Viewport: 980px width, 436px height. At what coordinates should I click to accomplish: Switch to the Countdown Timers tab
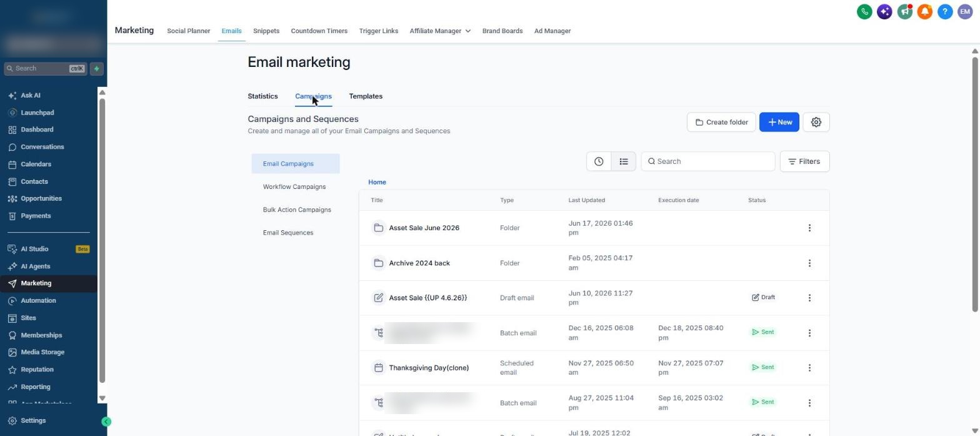319,31
